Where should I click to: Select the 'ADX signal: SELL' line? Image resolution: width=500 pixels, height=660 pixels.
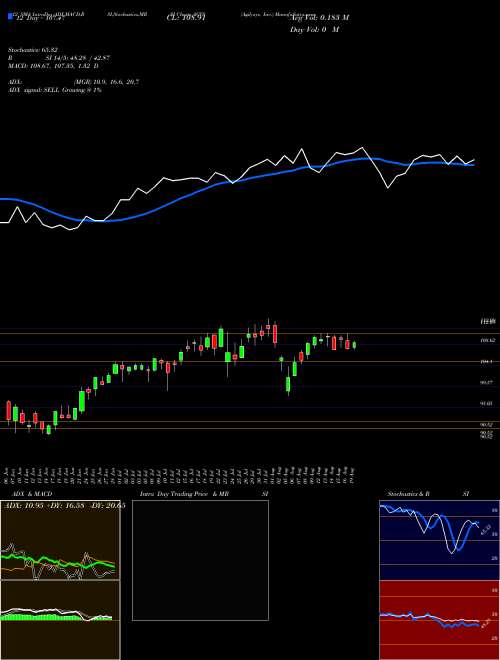coord(55,90)
